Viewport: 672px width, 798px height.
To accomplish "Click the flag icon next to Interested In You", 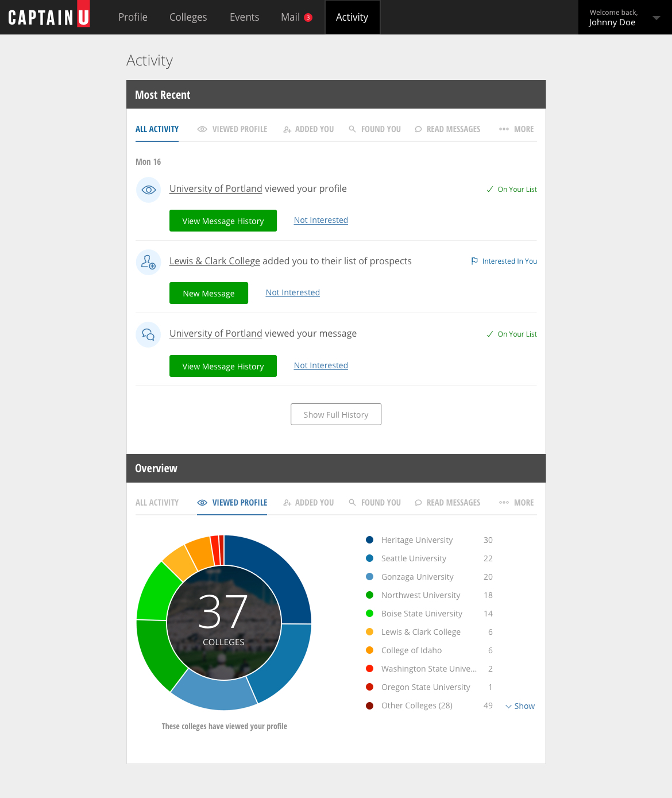I will [x=474, y=261].
